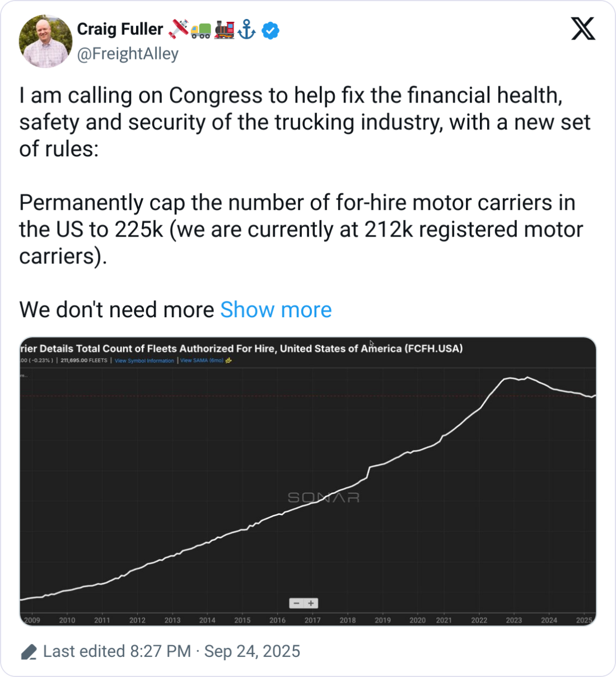Click the anchor emoji beside the name
The image size is (616, 677).
[x=247, y=29]
